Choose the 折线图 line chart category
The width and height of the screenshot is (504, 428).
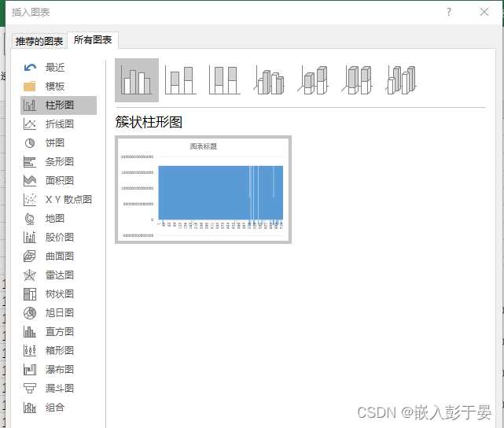coord(58,124)
